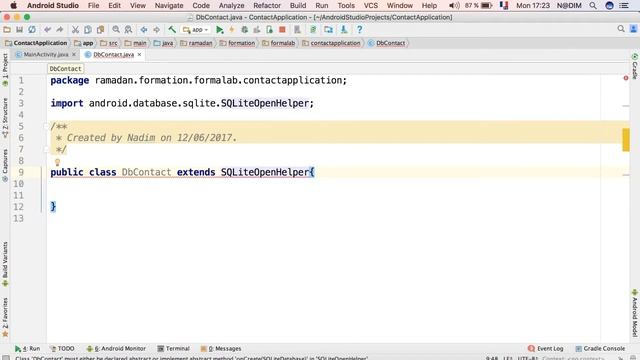Close the DbContact.java tab
The width and height of the screenshot is (640, 360).
139,54
